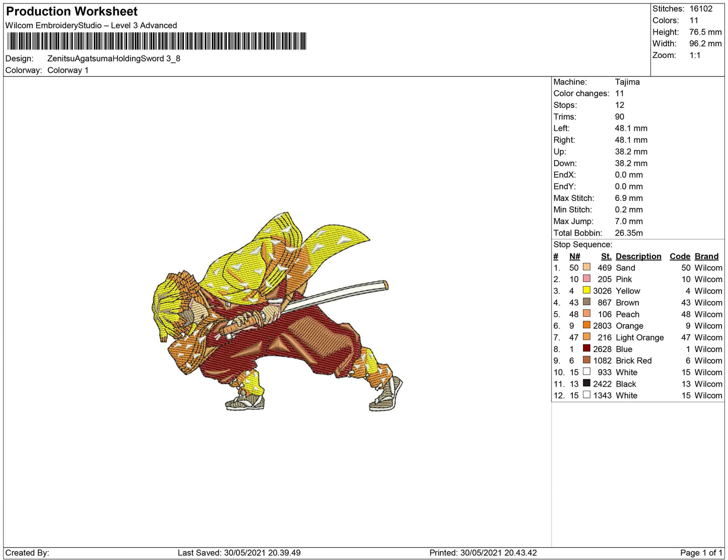Click the 'Page 1 of 1' indicator

(x=701, y=552)
